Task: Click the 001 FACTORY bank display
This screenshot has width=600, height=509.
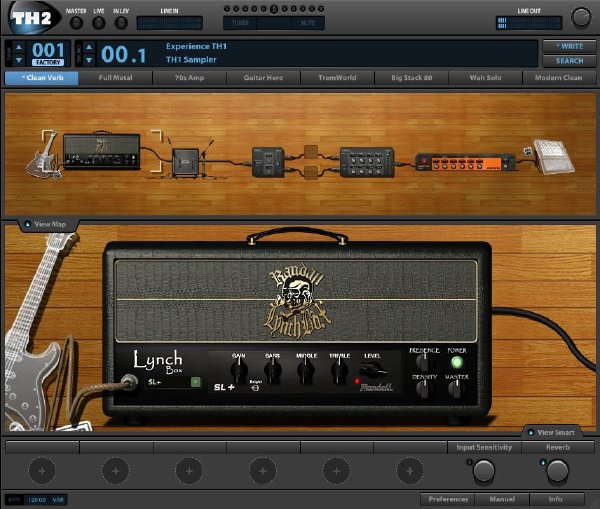Action: tap(48, 54)
